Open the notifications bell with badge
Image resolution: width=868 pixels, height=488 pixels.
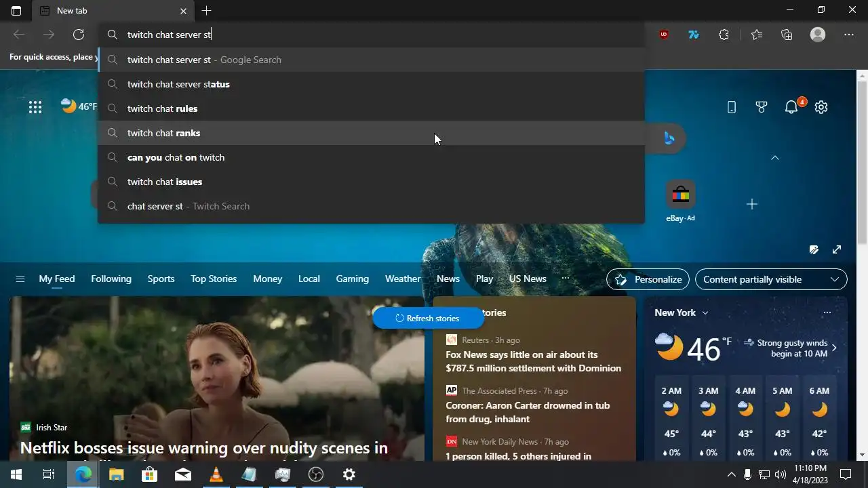791,107
